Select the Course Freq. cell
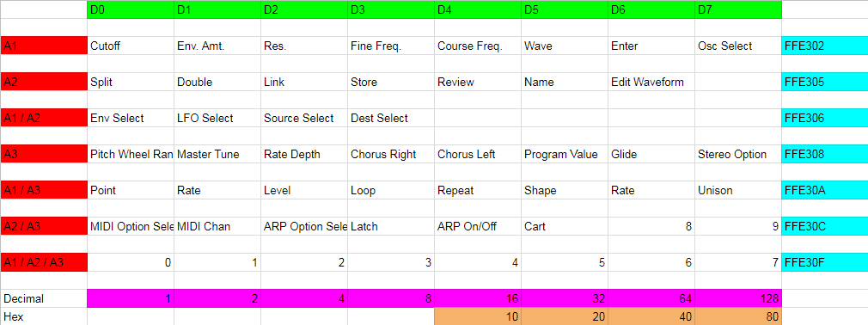This screenshot has width=868, height=325. click(x=478, y=46)
